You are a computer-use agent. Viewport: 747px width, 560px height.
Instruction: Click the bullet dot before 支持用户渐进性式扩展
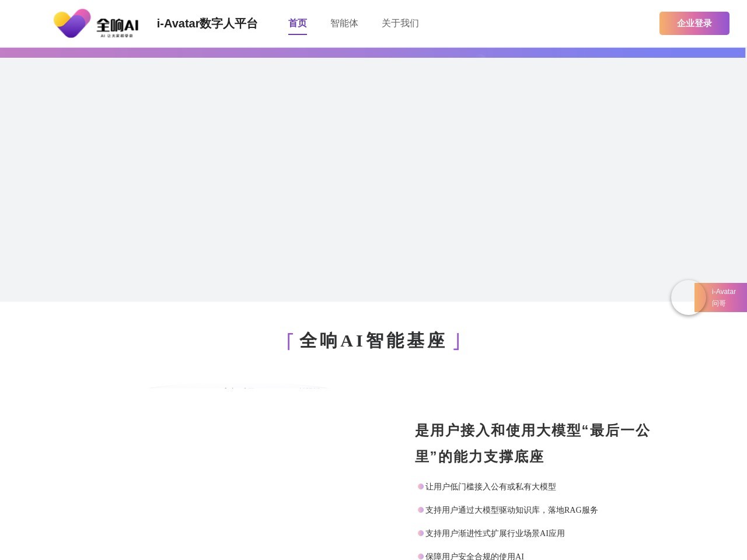421,533
